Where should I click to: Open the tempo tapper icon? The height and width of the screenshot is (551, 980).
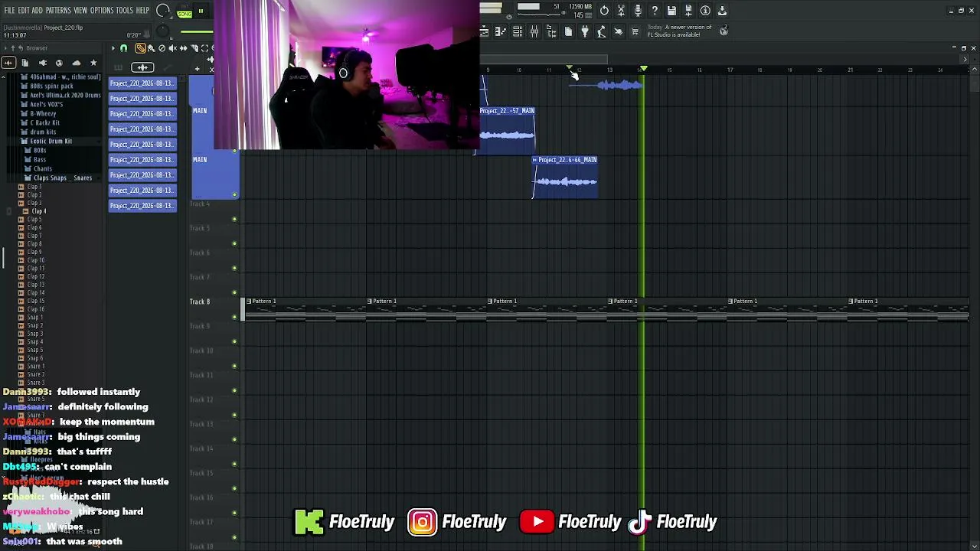(x=602, y=31)
